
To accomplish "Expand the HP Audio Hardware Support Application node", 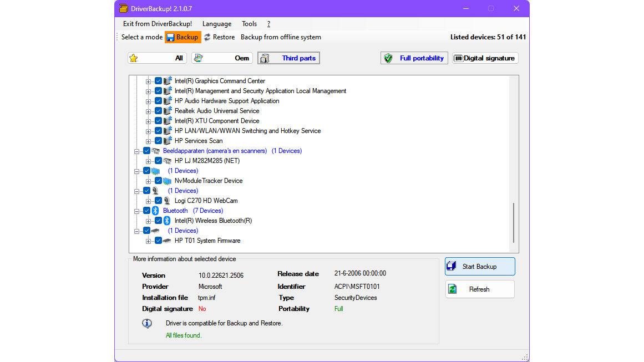I will [148, 101].
